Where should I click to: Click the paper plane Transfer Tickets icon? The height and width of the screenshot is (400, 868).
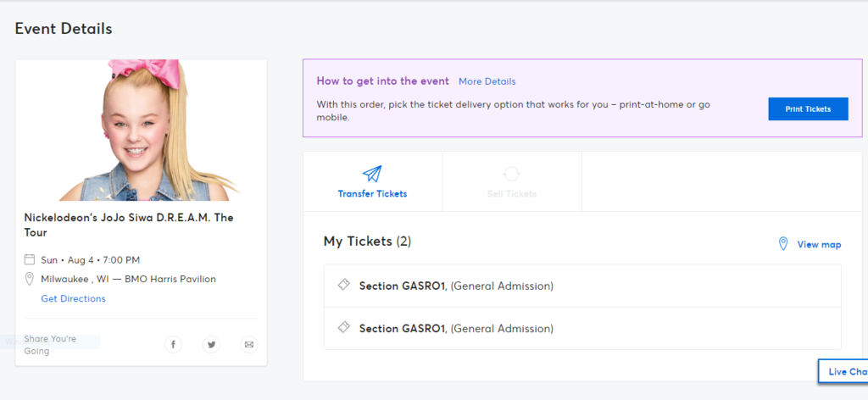pos(372,174)
